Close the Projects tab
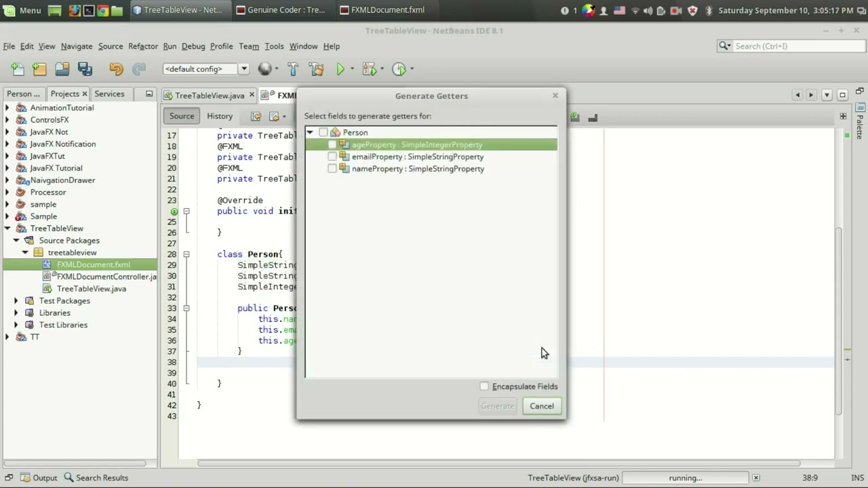 (x=85, y=94)
